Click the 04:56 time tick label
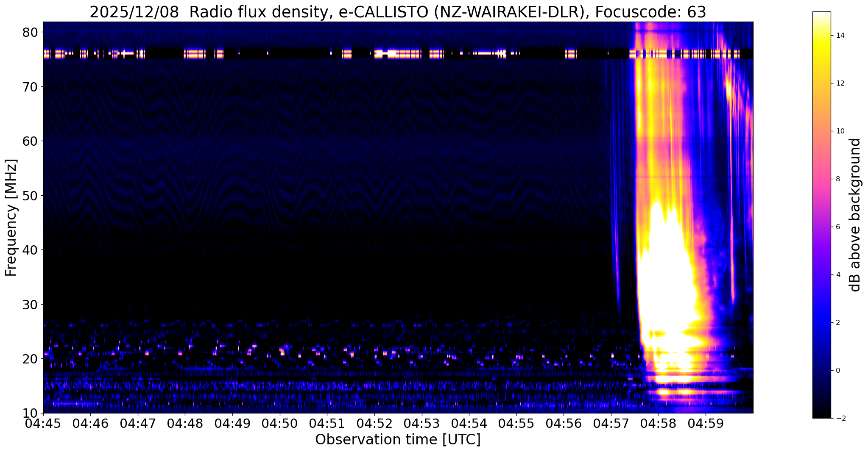Viewport: 868px width, 452px height. 564,423
